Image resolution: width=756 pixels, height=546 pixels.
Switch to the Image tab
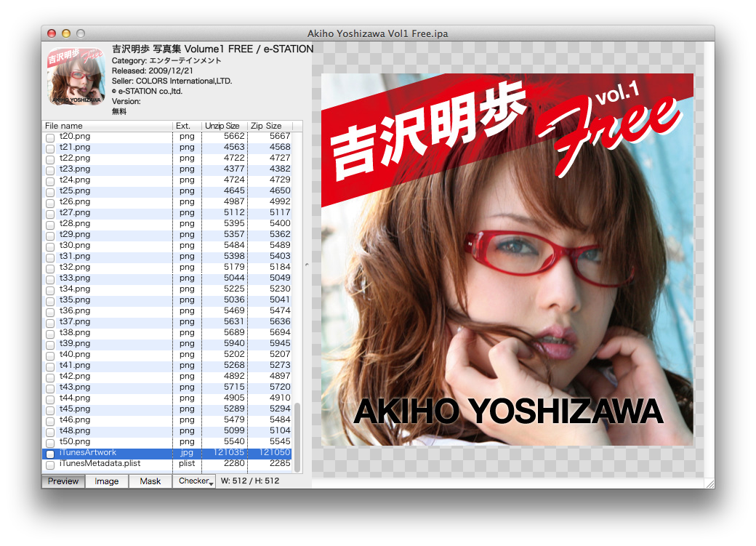pyautogui.click(x=107, y=481)
